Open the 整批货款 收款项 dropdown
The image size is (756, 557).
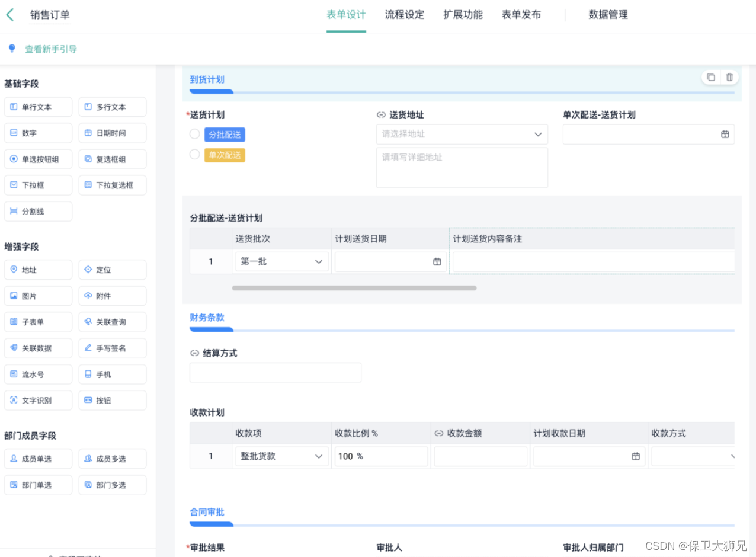282,456
